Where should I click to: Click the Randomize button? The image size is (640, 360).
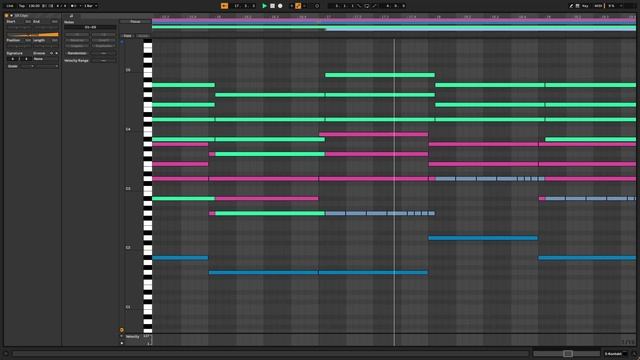coord(77,53)
